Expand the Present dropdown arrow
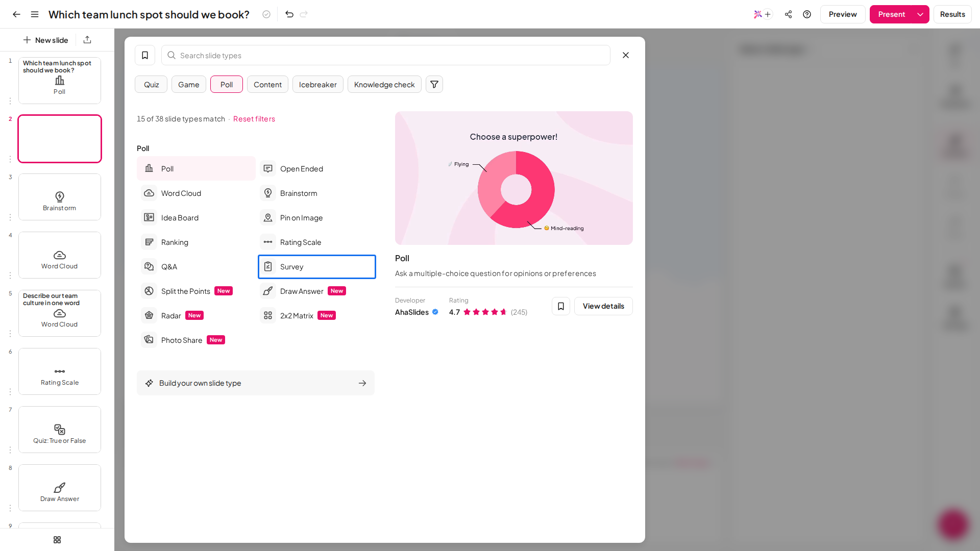Viewport: 980px width, 551px height. click(x=920, y=14)
